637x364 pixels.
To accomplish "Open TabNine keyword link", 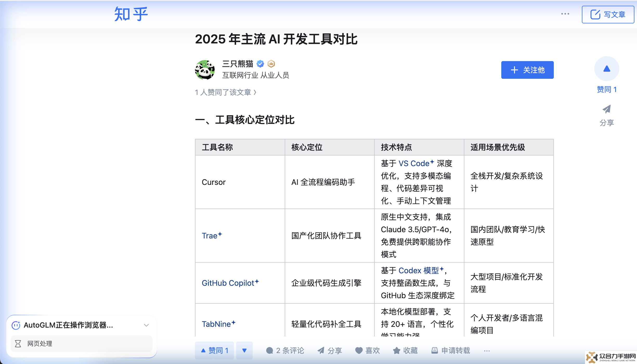I will click(219, 324).
